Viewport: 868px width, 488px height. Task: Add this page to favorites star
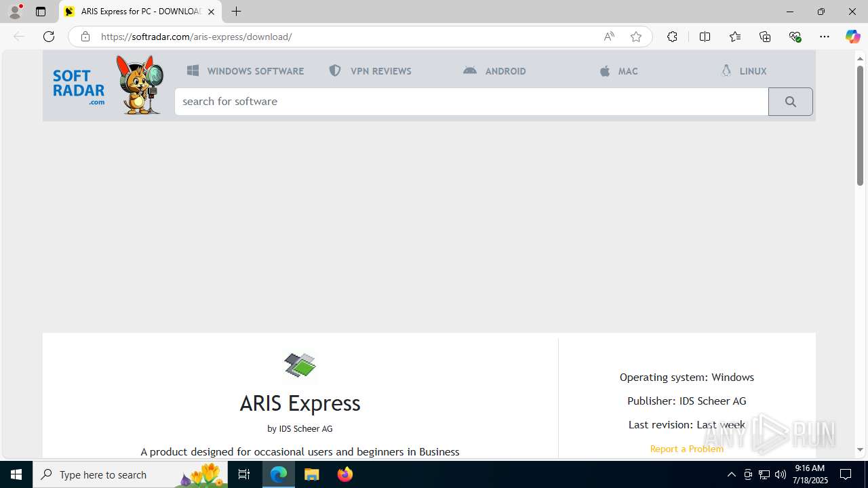pyautogui.click(x=636, y=37)
